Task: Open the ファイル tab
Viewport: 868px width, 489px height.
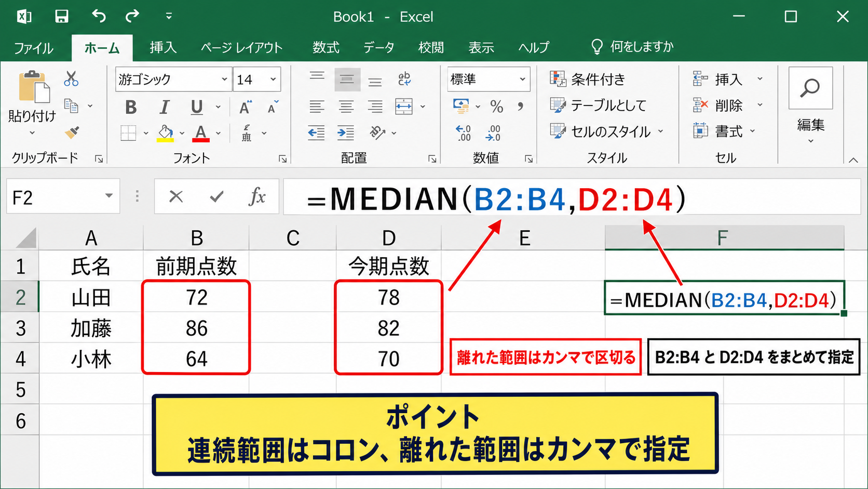Action: [x=34, y=48]
